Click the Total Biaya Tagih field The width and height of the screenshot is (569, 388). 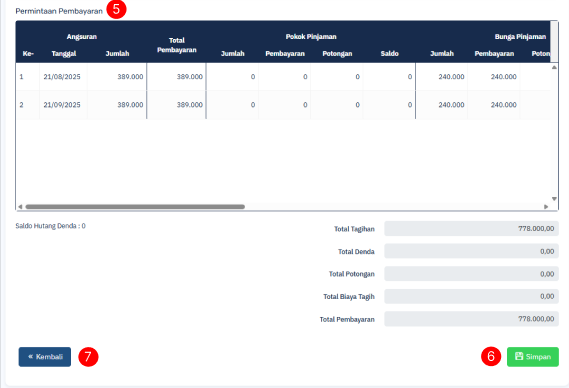(471, 297)
